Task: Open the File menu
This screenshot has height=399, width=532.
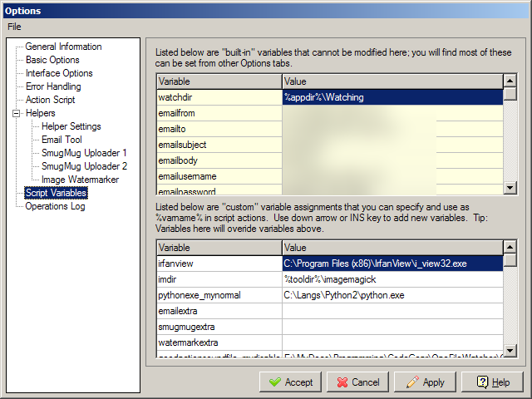Action: (14, 27)
